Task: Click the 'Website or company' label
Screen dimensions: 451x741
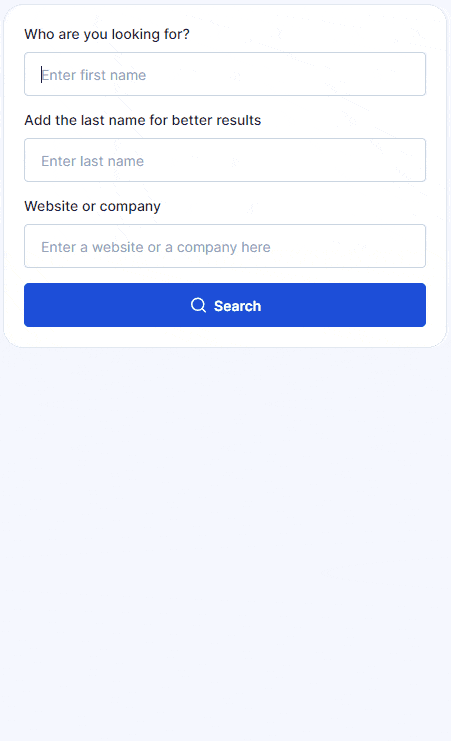Action: point(93,207)
